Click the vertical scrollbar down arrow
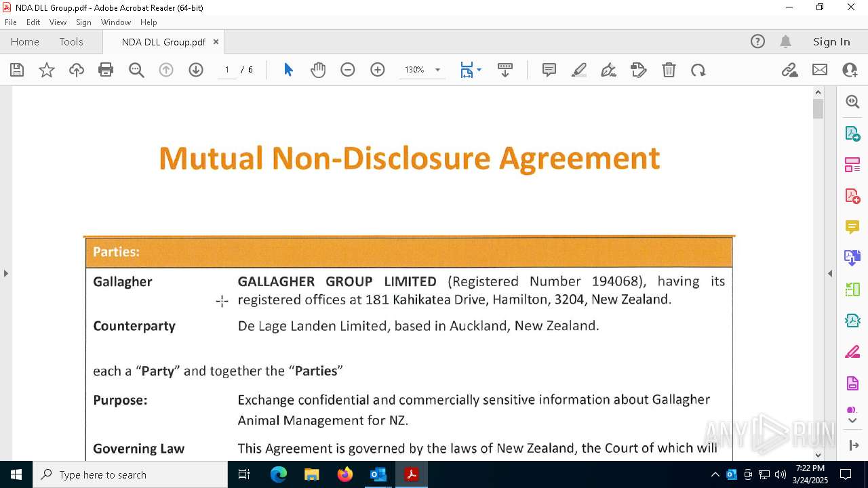This screenshot has height=488, width=868. [x=818, y=455]
